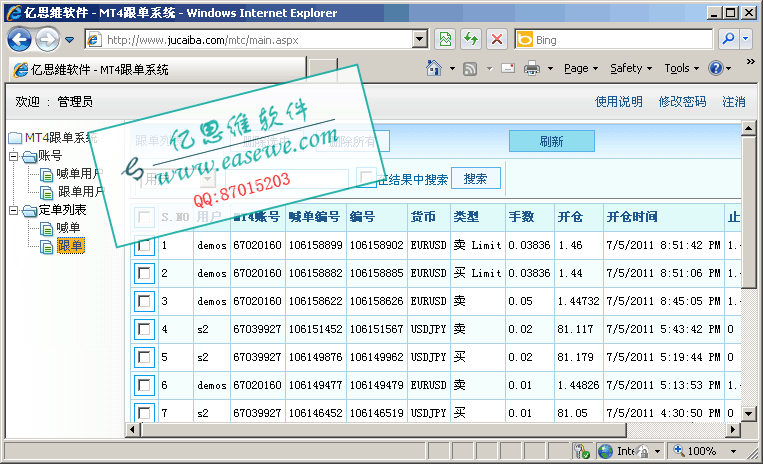This screenshot has height=464, width=763.
Task: Click the RSS feeds icon
Action: pyautogui.click(x=470, y=69)
